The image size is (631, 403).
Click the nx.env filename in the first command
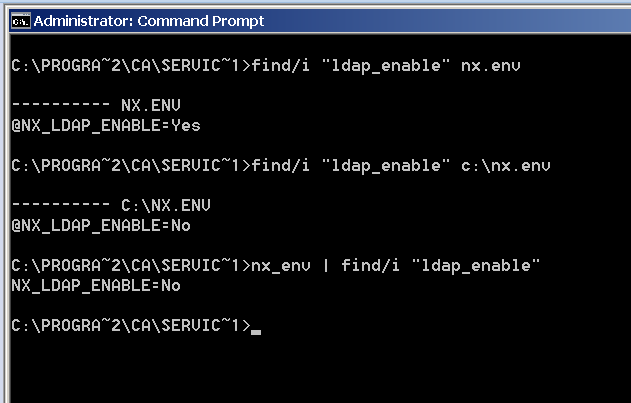click(491, 66)
